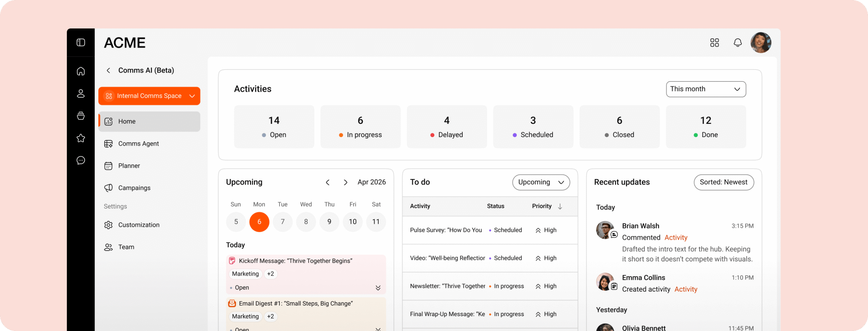This screenshot has width=868, height=331.
Task: Select day 9 in the calendar
Action: [329, 222]
